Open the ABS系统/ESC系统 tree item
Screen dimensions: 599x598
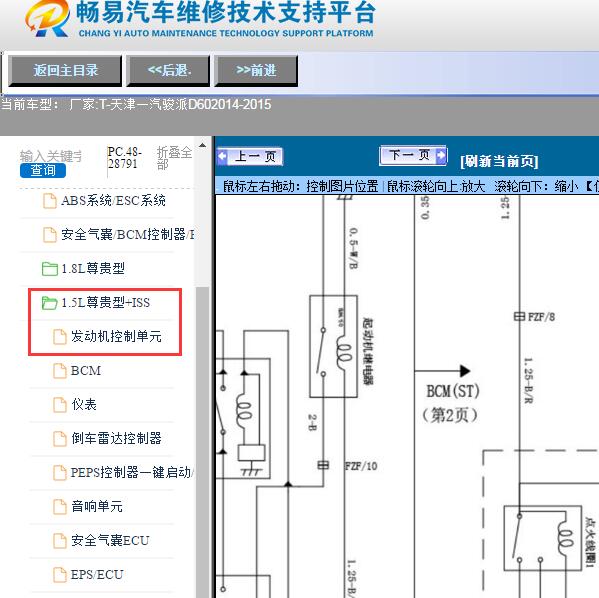pyautogui.click(x=113, y=201)
